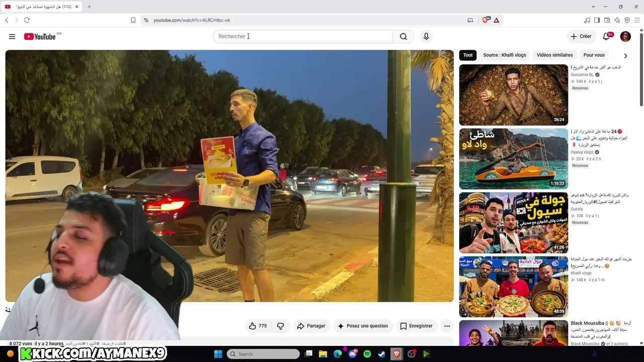
Task: Open the media playlist music-note icon
Action: (x=587, y=20)
